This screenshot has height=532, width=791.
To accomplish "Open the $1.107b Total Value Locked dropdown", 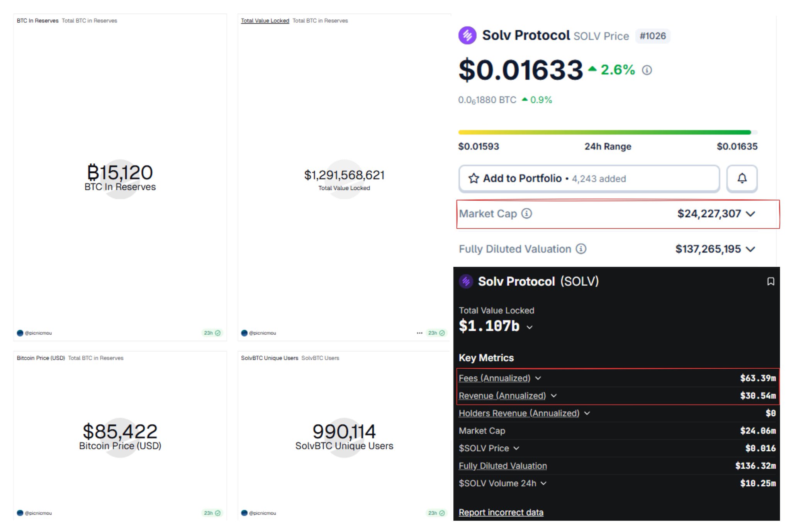I will tap(530, 327).
